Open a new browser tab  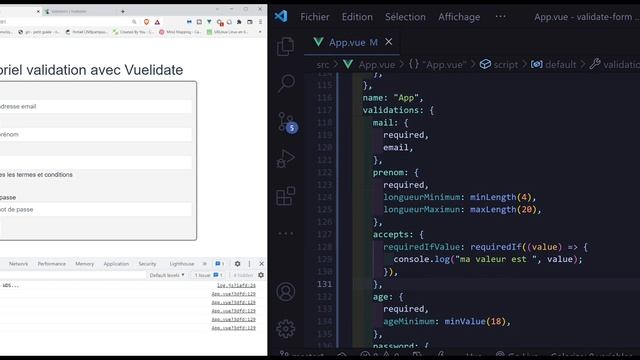pyautogui.click(x=122, y=11)
